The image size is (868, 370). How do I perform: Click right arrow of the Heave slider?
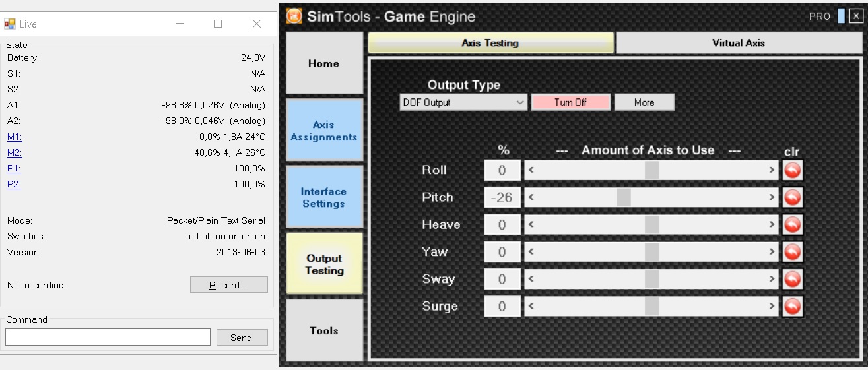(772, 225)
